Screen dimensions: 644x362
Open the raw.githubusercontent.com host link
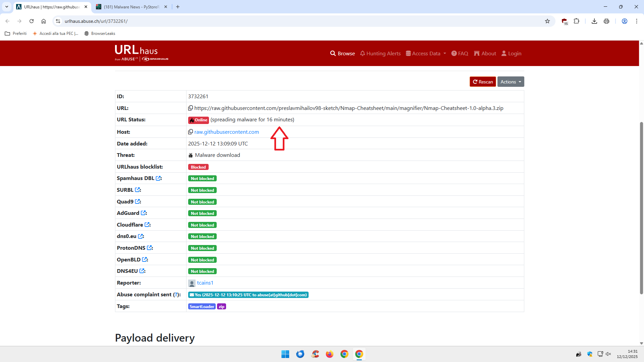(x=227, y=132)
